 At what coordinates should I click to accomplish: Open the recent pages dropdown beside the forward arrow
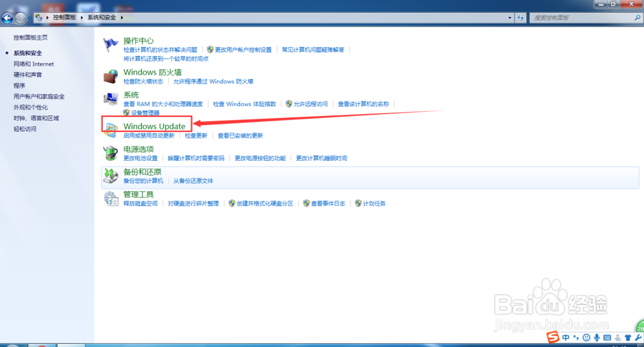pyautogui.click(x=30, y=18)
